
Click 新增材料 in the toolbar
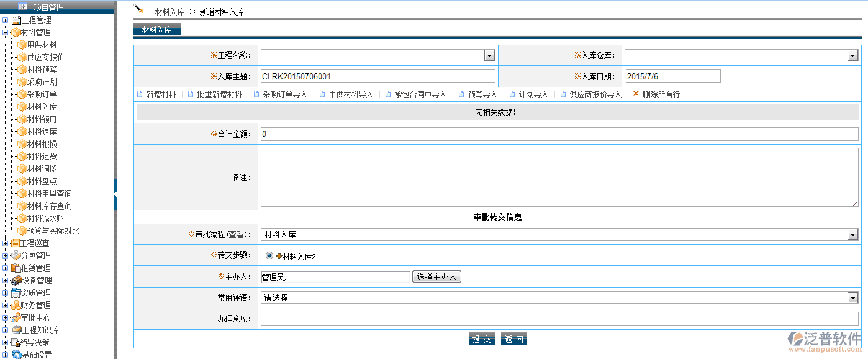[161, 94]
